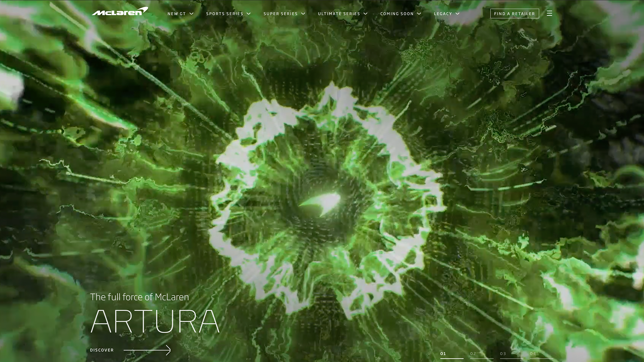The width and height of the screenshot is (644, 362).
Task: Open the Legacy menu item
Action: click(x=443, y=14)
